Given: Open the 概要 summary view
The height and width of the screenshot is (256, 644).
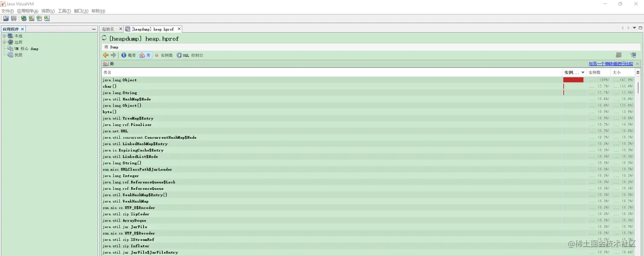Looking at the screenshot, I should pyautogui.click(x=129, y=55).
